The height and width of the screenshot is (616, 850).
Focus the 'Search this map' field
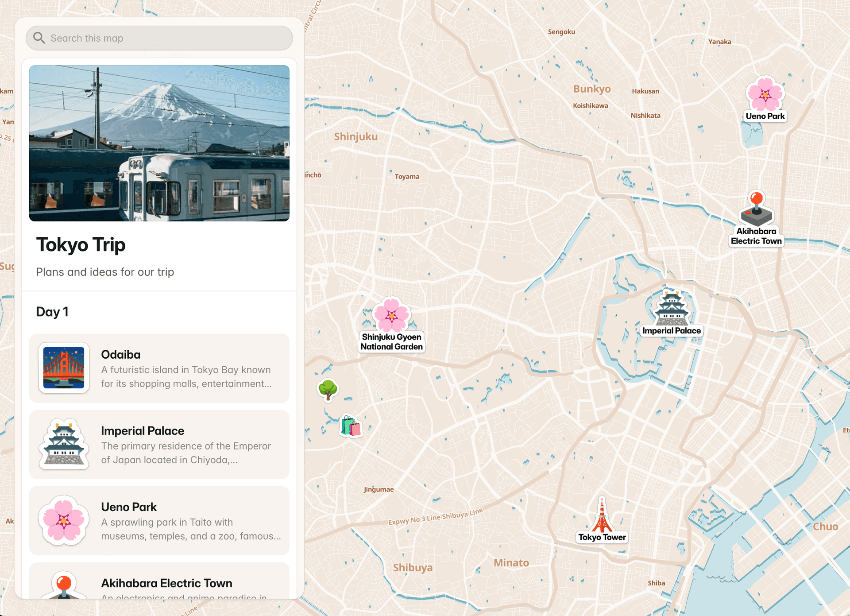[x=168, y=38]
